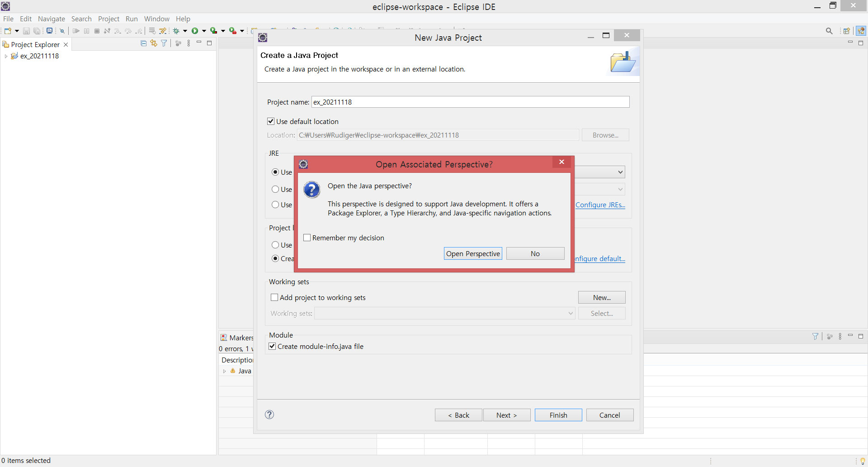Screen dimensions: 868x467
Task: Collapse All in Project Explorer toolbar
Action: point(144,43)
